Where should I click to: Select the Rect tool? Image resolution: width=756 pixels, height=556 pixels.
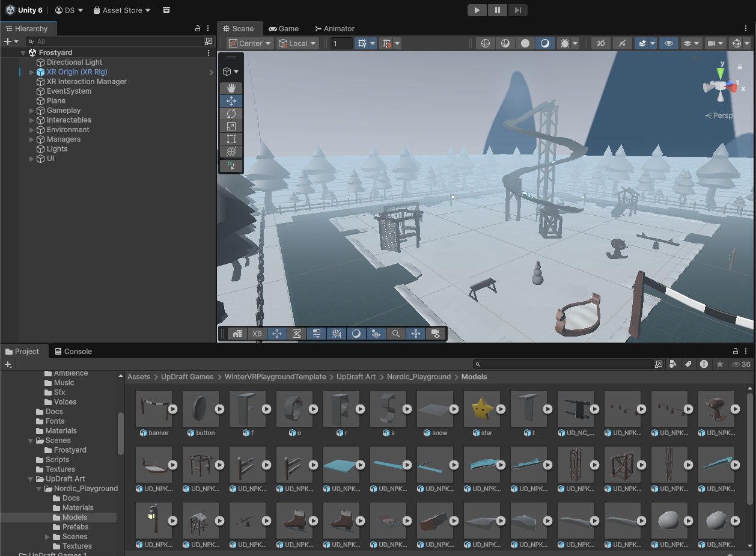(x=231, y=139)
